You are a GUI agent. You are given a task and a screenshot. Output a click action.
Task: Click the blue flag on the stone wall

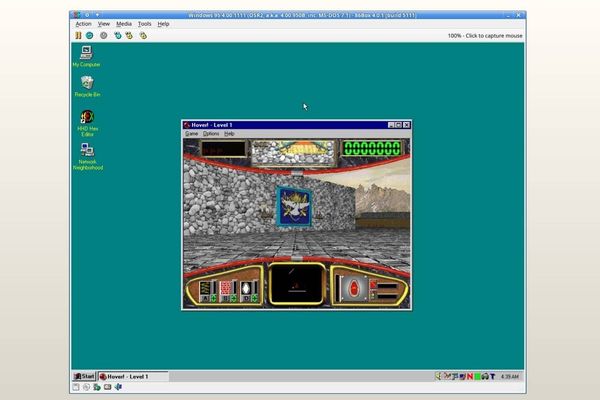point(294,206)
